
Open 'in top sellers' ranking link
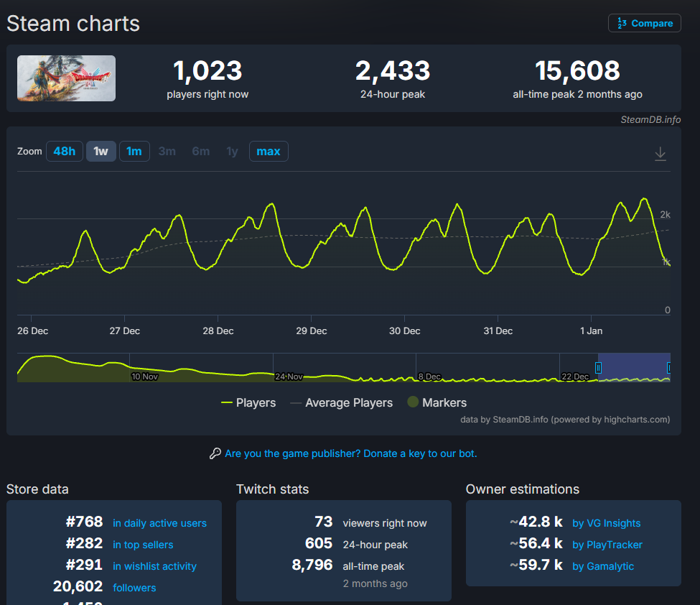coord(143,545)
